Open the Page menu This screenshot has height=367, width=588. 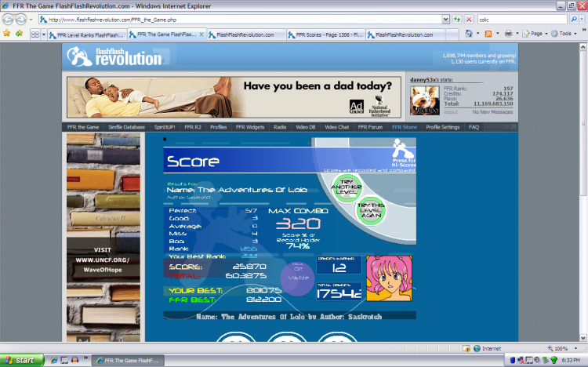click(535, 34)
